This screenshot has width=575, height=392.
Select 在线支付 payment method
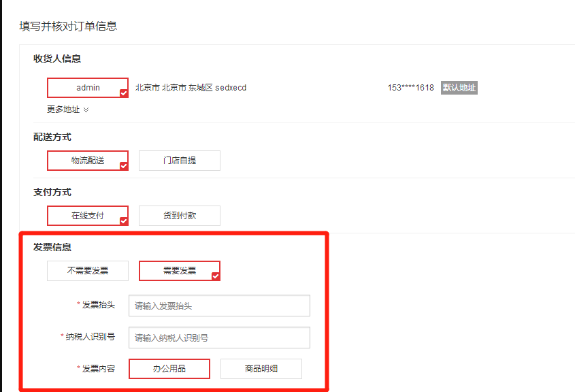(88, 216)
